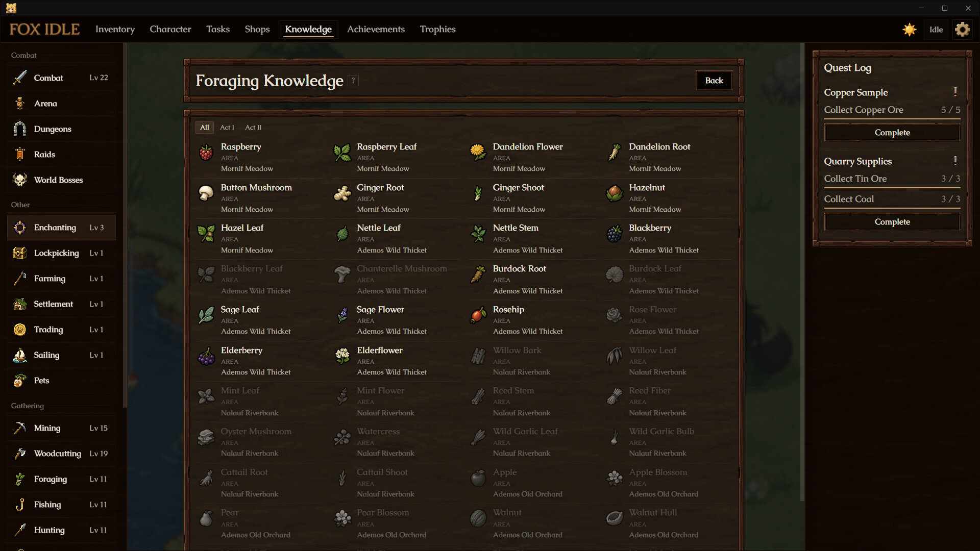Open the settings gear icon
980x551 pixels.
[x=962, y=30]
